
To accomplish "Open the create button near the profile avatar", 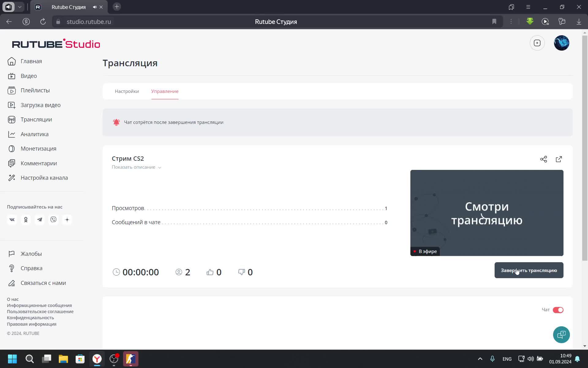I will (x=537, y=43).
